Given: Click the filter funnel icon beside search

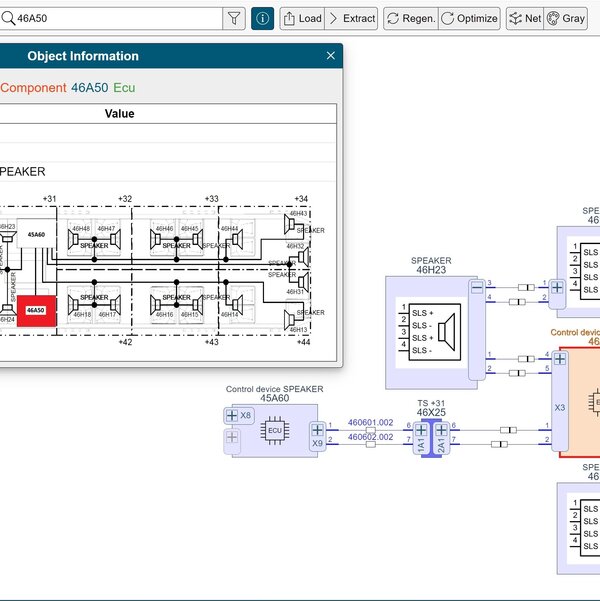Looking at the screenshot, I should point(233,18).
